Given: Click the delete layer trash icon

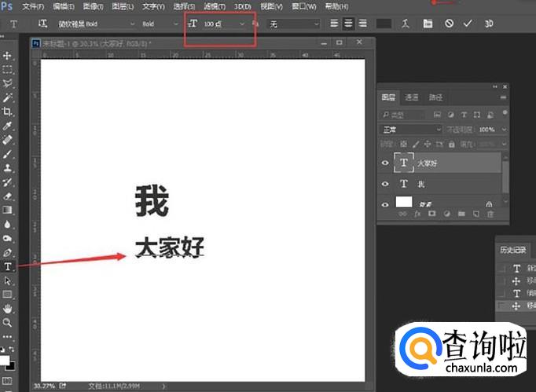Looking at the screenshot, I should [x=490, y=213].
